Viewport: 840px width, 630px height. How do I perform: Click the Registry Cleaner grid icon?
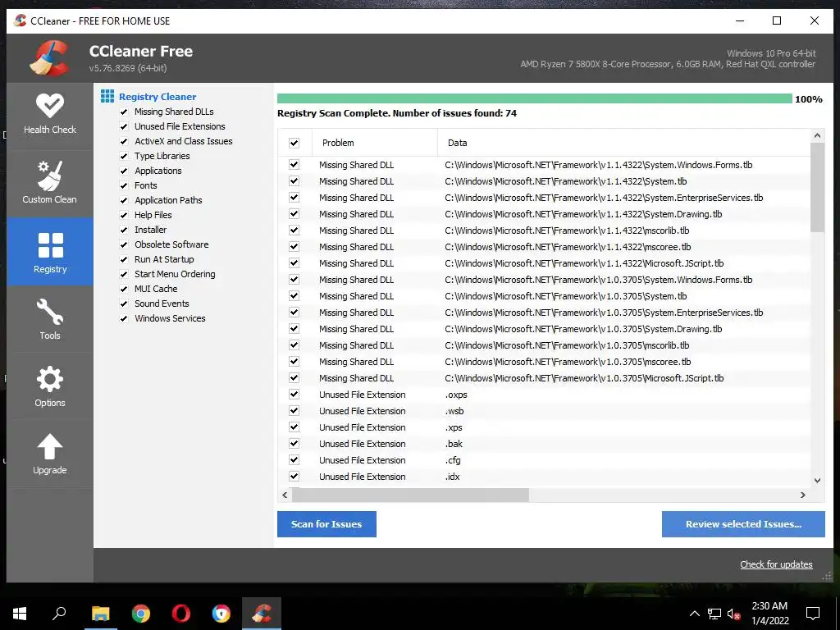click(x=107, y=97)
